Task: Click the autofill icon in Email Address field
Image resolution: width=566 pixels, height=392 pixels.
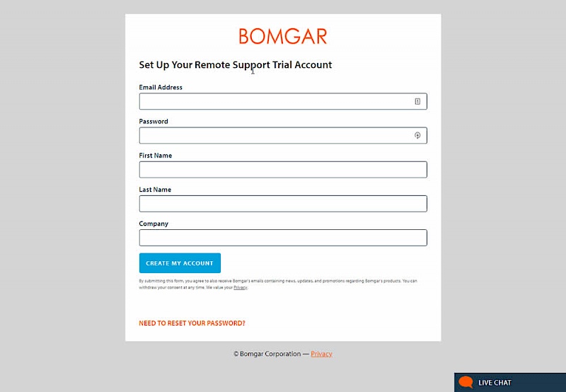Action: (417, 101)
